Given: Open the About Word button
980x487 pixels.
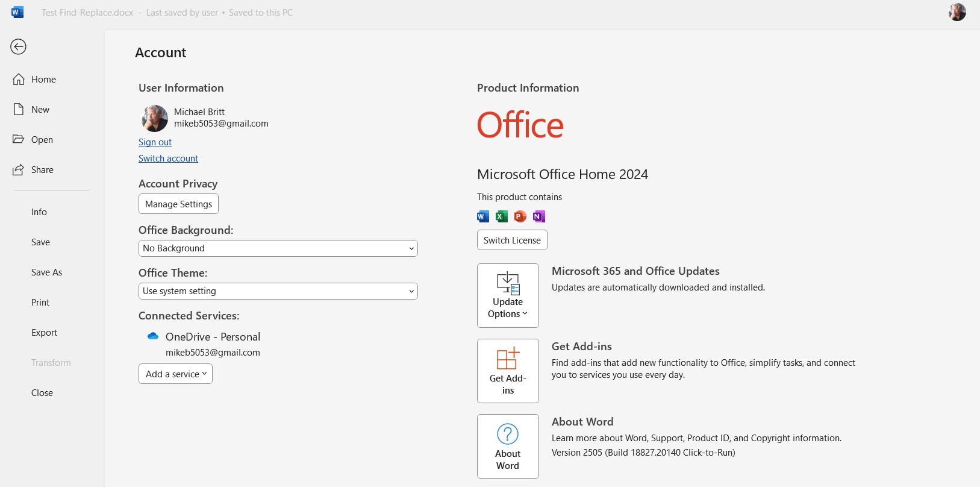Looking at the screenshot, I should pos(508,446).
